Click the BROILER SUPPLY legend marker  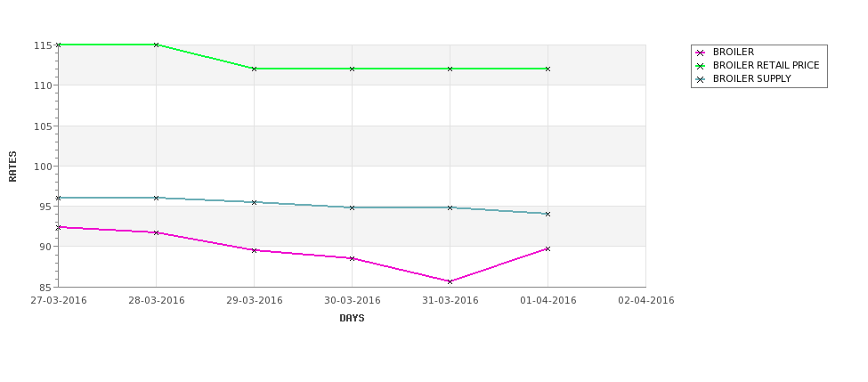tap(701, 79)
